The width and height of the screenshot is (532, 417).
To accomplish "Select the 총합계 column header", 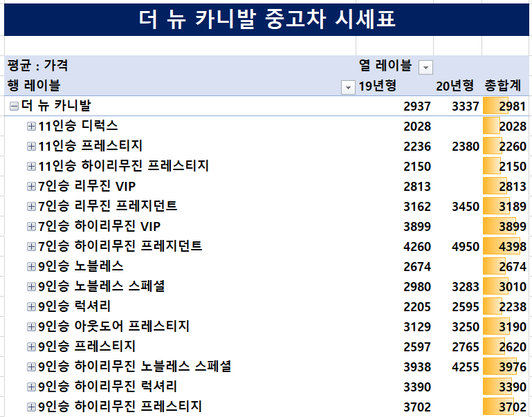I will 503,86.
